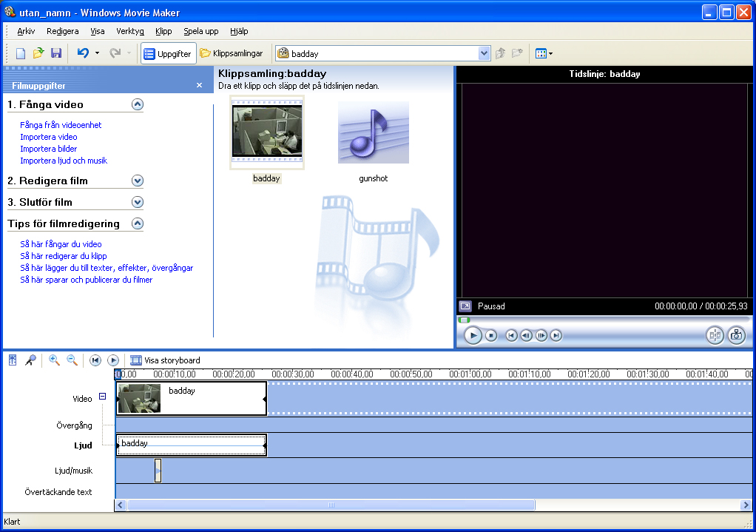Zoom out the timeline
The image size is (756, 532).
point(72,360)
